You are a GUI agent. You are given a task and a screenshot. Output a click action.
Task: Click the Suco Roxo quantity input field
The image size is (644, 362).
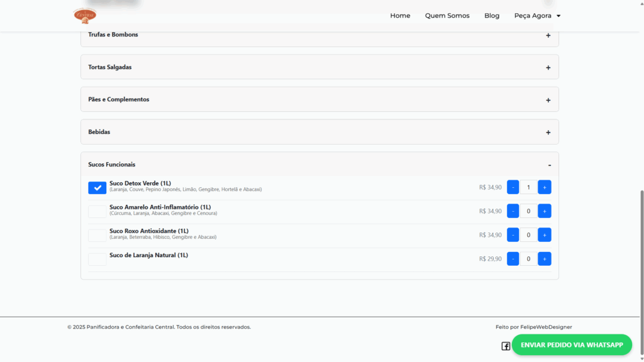pos(528,235)
